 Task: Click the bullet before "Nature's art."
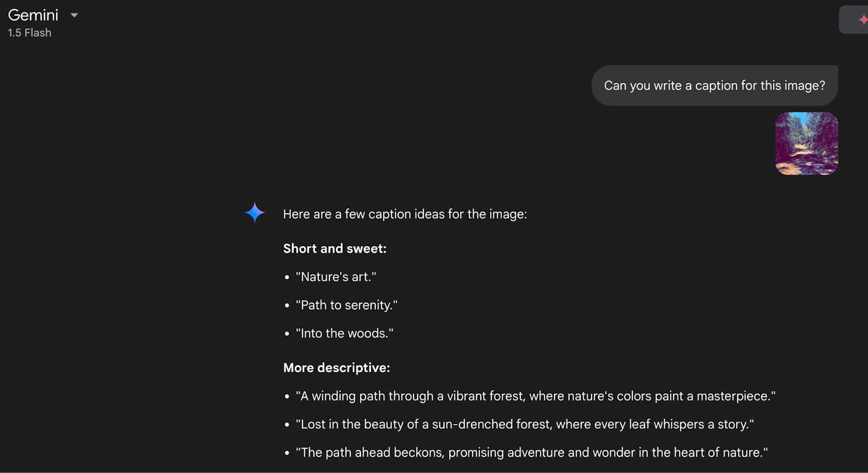(287, 278)
